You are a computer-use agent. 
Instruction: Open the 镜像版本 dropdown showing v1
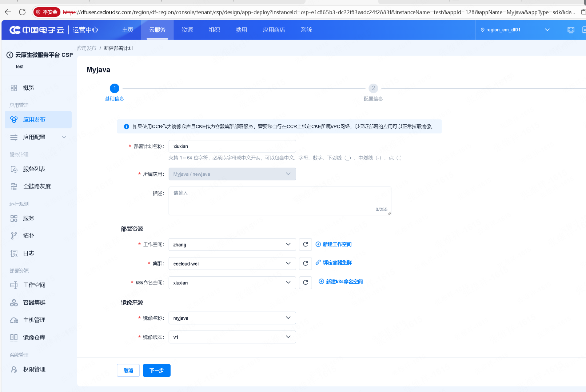(232, 337)
